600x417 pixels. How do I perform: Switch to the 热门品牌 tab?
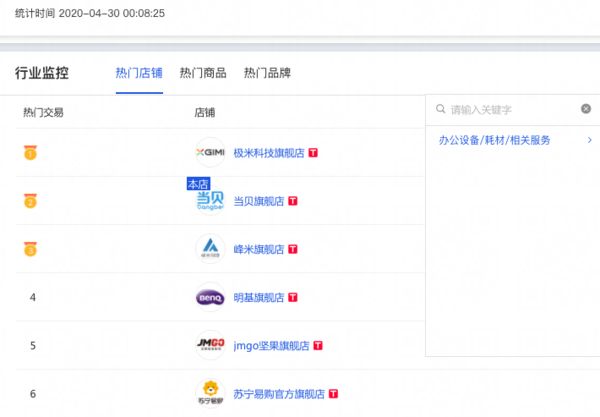point(267,73)
